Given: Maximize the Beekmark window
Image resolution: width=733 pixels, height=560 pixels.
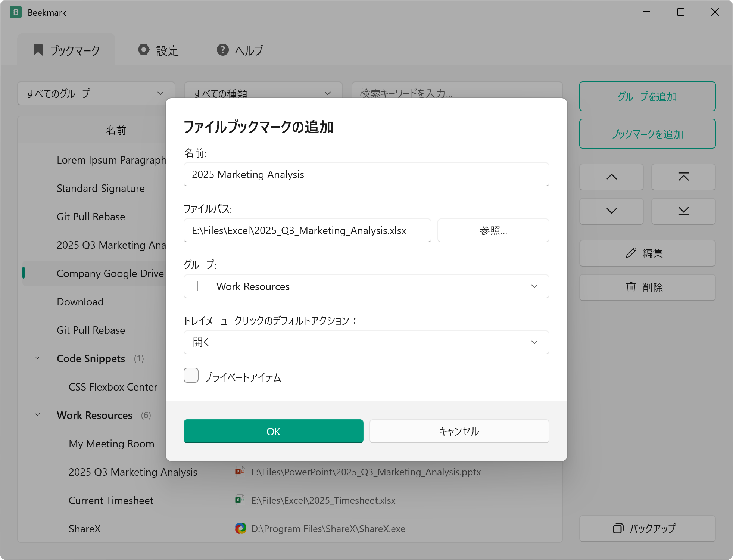Looking at the screenshot, I should coord(681,12).
